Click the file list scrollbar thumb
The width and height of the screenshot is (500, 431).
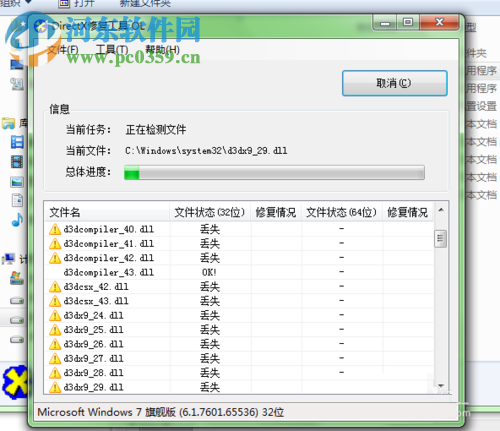[441, 238]
